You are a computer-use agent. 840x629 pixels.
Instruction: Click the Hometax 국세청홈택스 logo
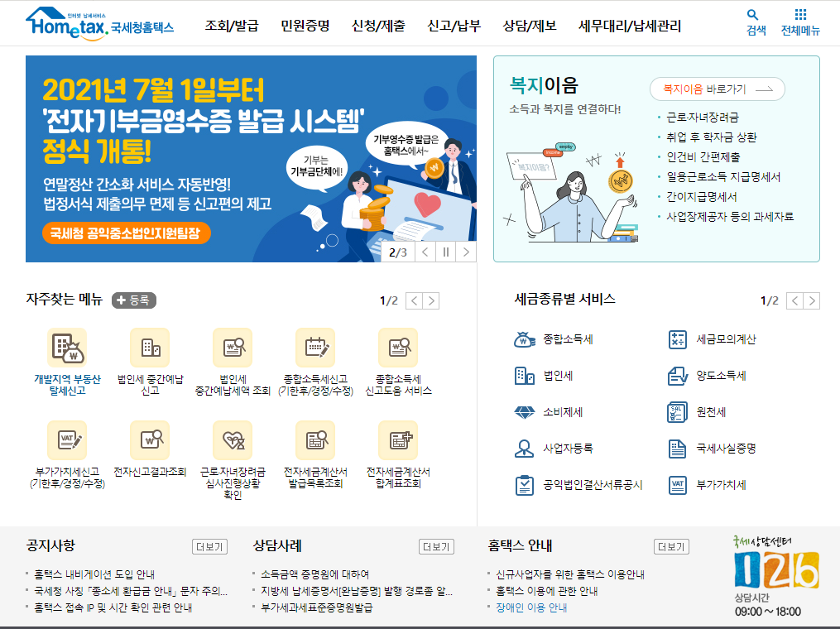click(99, 24)
